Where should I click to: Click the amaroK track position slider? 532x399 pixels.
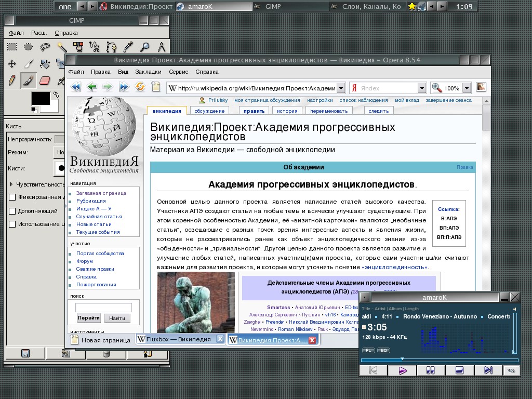coord(440,360)
